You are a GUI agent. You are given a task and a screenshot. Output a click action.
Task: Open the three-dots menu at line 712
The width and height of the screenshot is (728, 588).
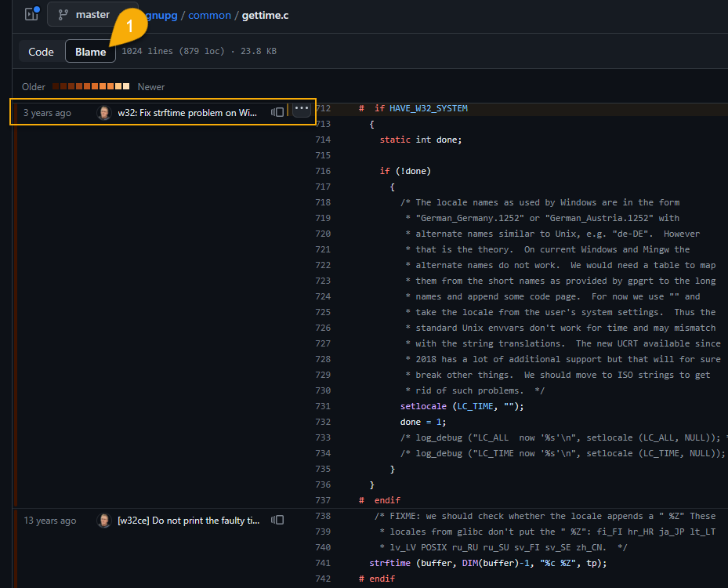coord(302,108)
